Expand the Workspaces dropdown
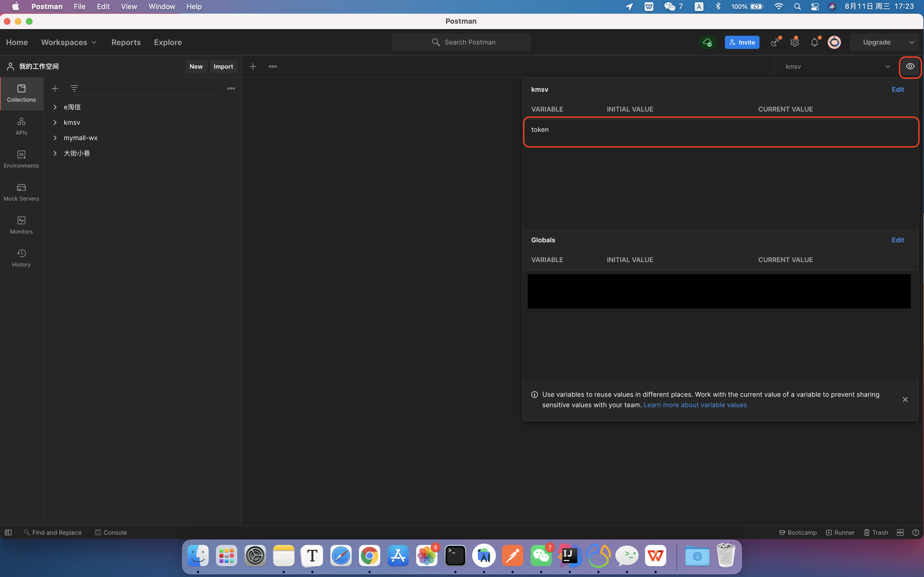 coord(69,42)
